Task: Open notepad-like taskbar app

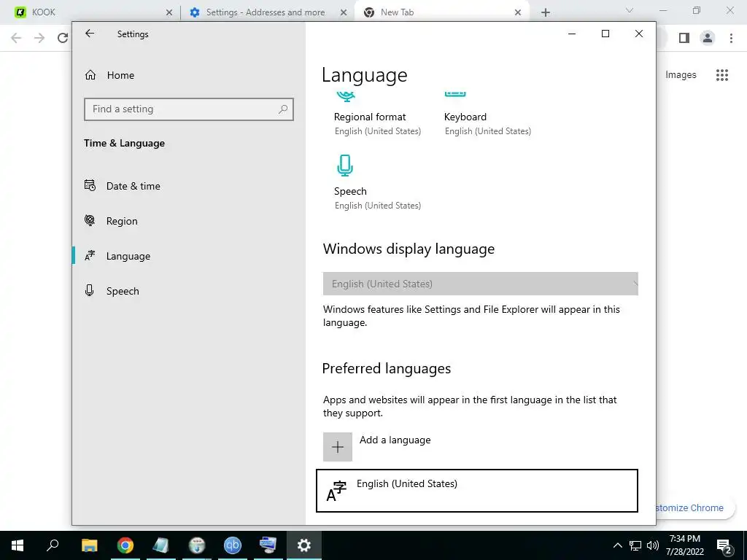Action: [x=160, y=545]
